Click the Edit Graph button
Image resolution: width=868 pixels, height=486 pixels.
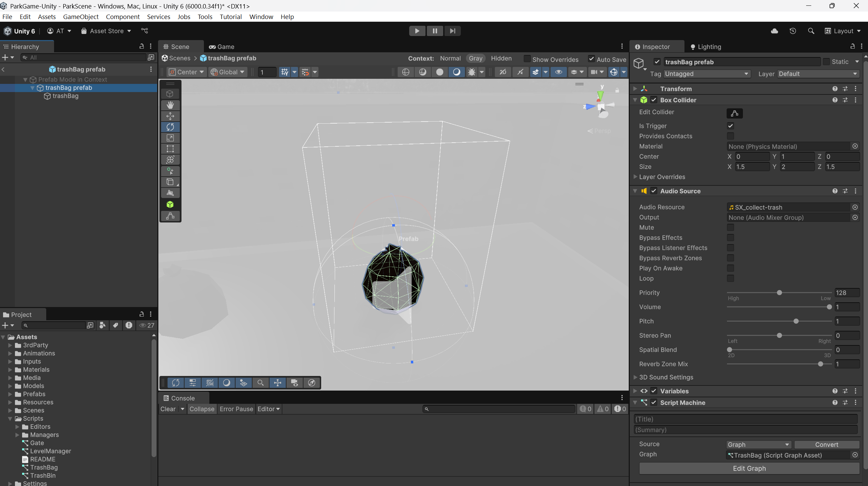point(749,468)
